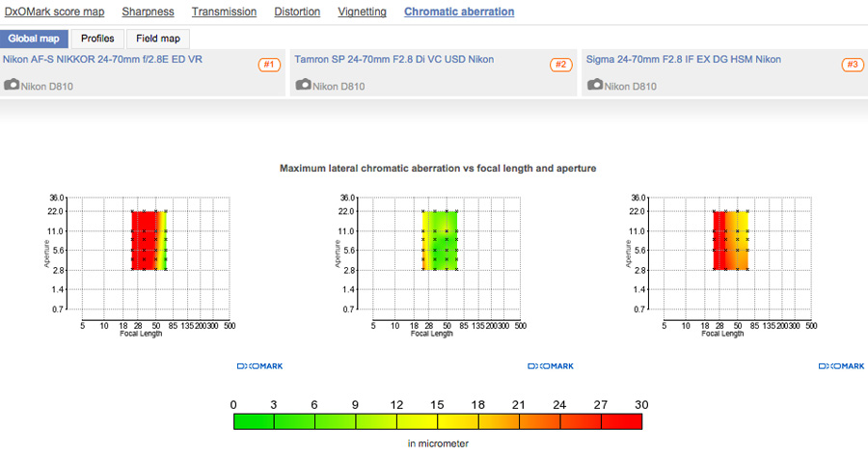Switch to the Sharpness tab
868x456 pixels.
(x=148, y=12)
